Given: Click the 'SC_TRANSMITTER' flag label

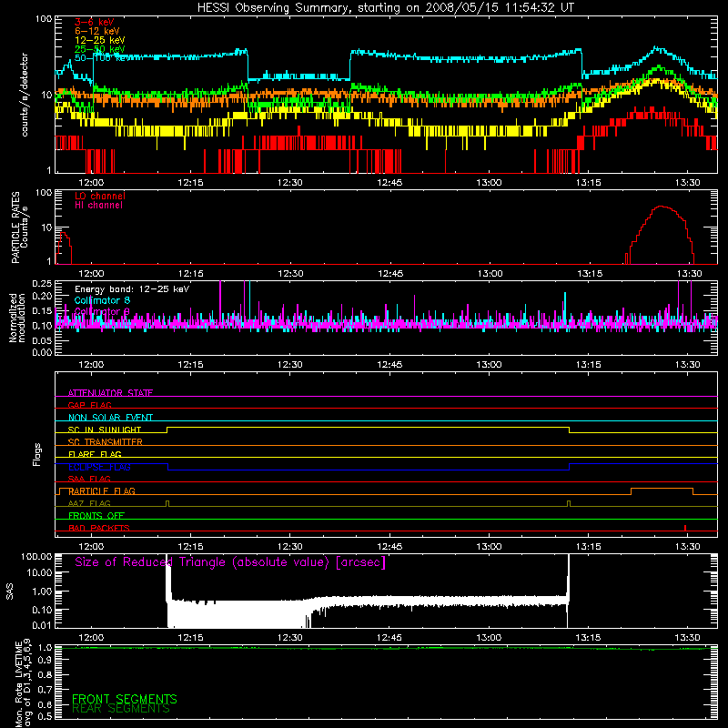Looking at the screenshot, I should pyautogui.click(x=106, y=442).
